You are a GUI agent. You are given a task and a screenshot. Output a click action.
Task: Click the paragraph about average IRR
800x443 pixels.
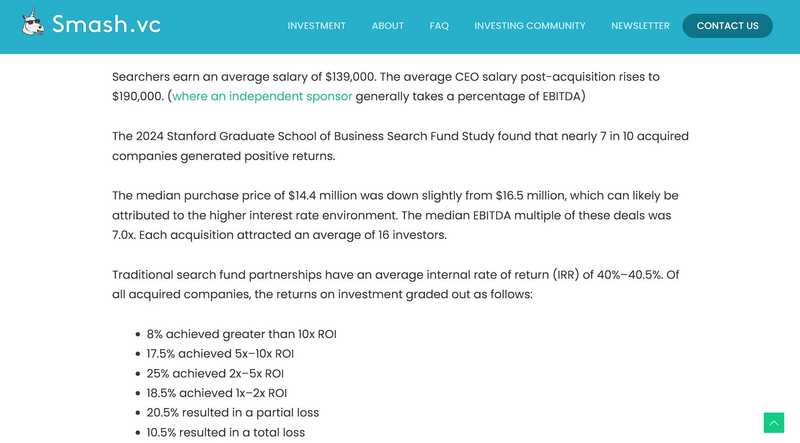[395, 284]
